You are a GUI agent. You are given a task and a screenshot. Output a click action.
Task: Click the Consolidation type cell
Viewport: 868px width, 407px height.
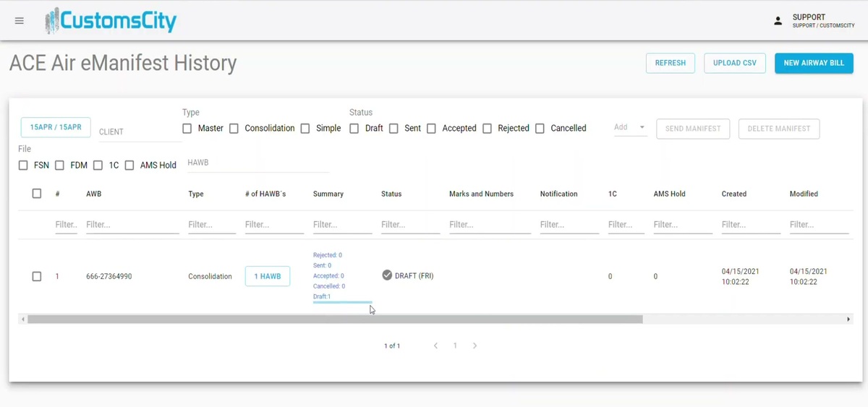click(210, 276)
